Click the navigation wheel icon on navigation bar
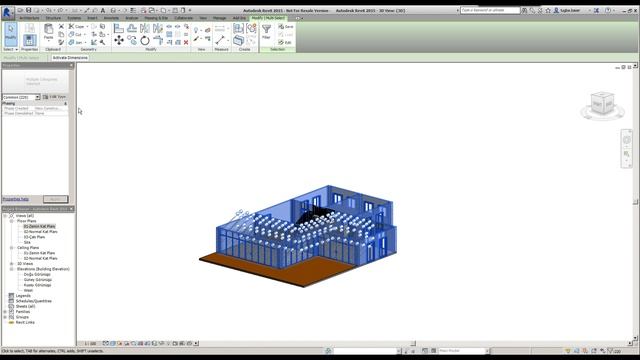This screenshot has height=360, width=640. point(627,140)
